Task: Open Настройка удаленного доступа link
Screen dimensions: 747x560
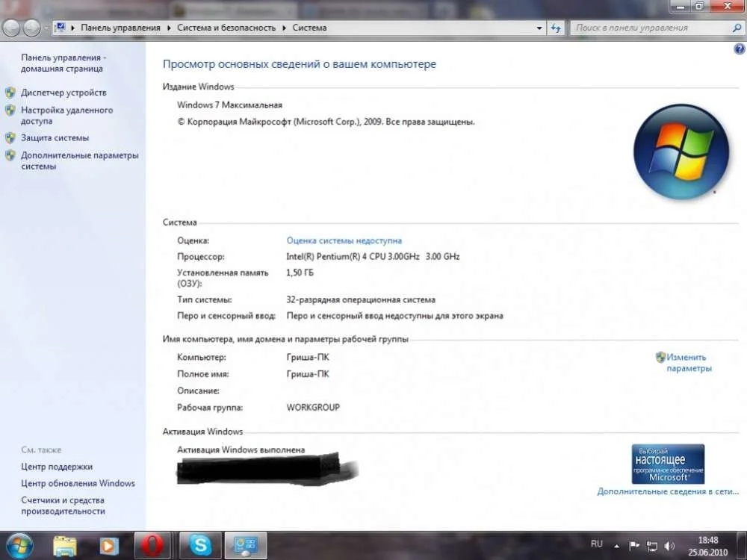Action: click(x=66, y=115)
